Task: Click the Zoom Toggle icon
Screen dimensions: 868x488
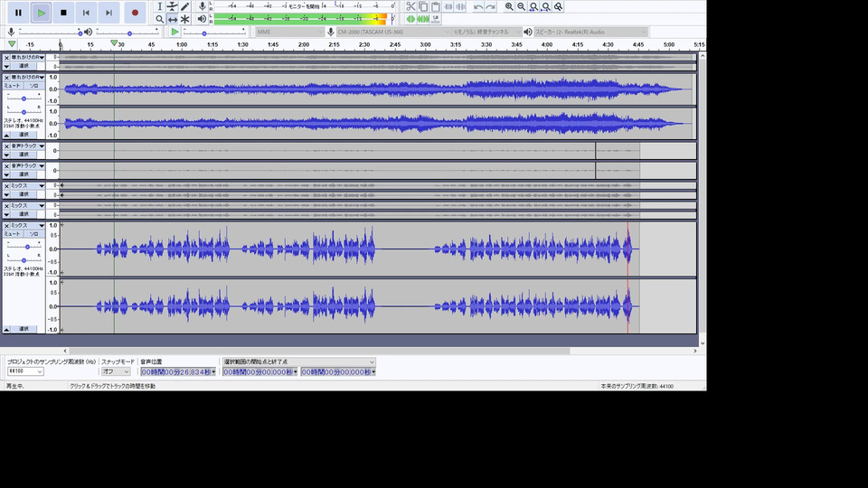Action: [x=558, y=6]
